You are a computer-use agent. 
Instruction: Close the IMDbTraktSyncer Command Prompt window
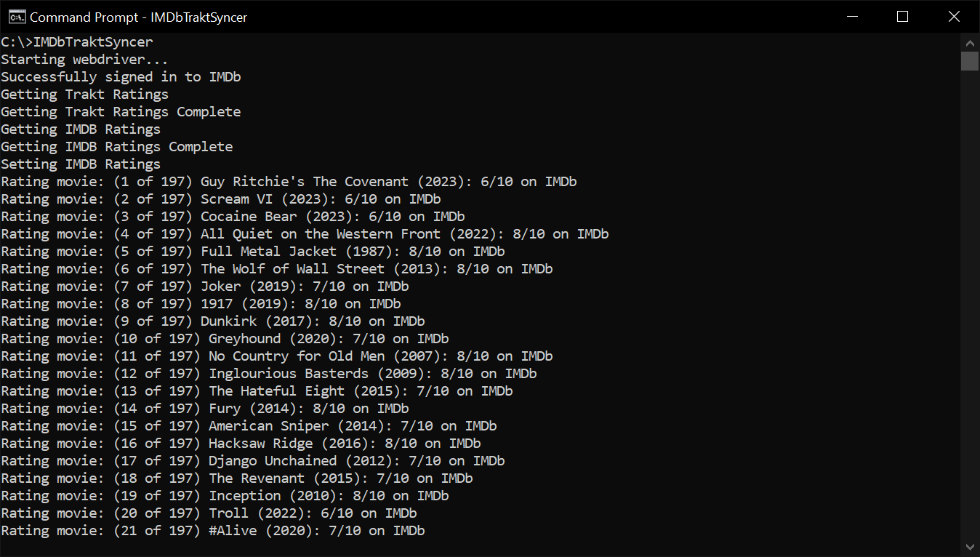pos(954,17)
